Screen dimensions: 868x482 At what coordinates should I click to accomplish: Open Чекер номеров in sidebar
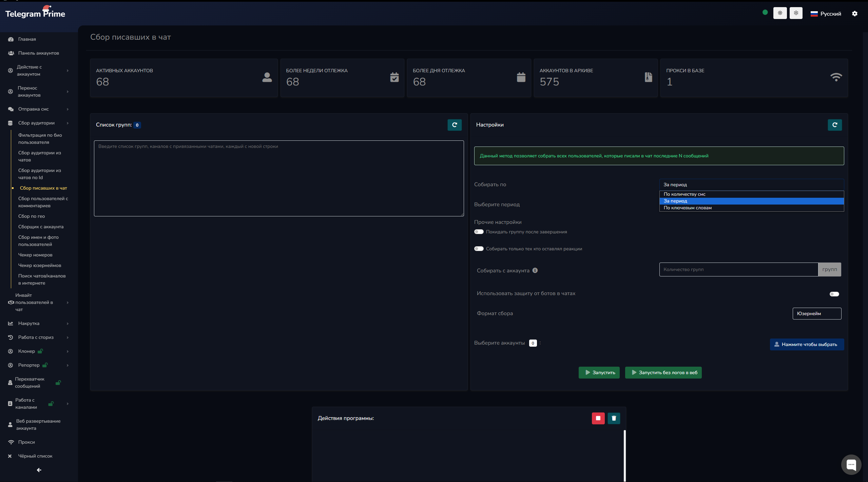point(35,255)
